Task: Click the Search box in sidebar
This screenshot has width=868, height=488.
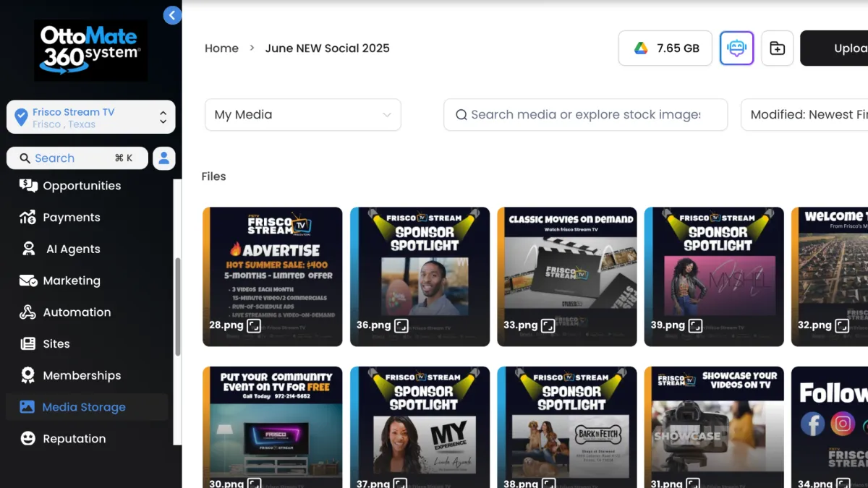Action: click(77, 158)
